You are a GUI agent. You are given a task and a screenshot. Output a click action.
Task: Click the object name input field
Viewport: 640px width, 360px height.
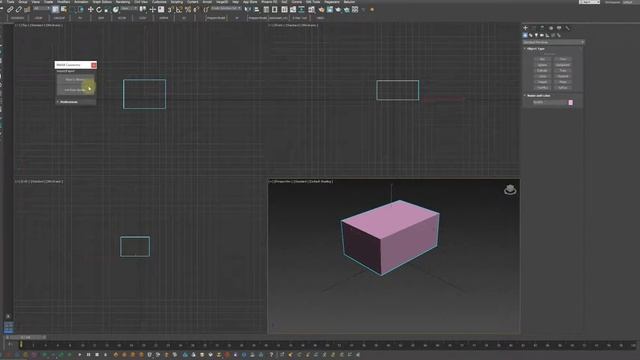tap(550, 102)
